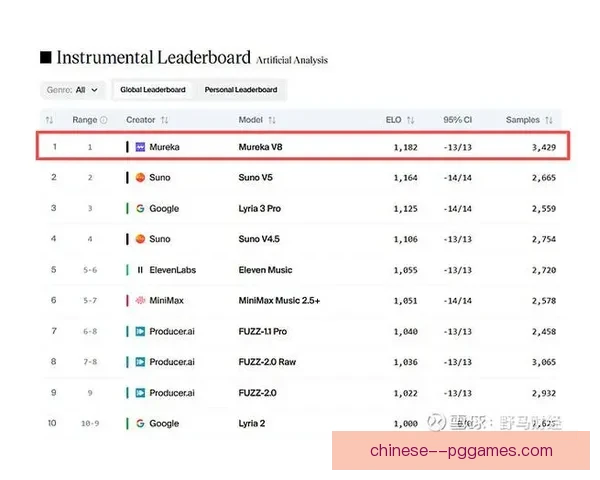Click the Instrumental Leaderboard title
Viewport: 600px width, 480px height.
pos(153,58)
